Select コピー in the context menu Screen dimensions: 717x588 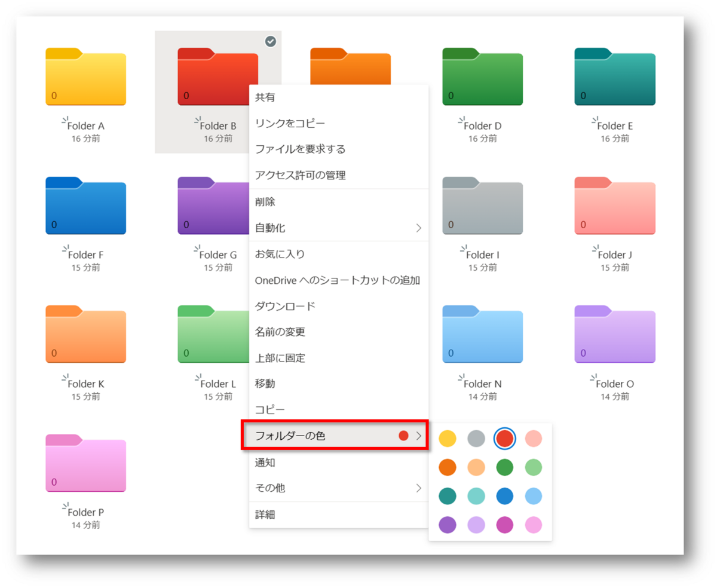pos(339,409)
